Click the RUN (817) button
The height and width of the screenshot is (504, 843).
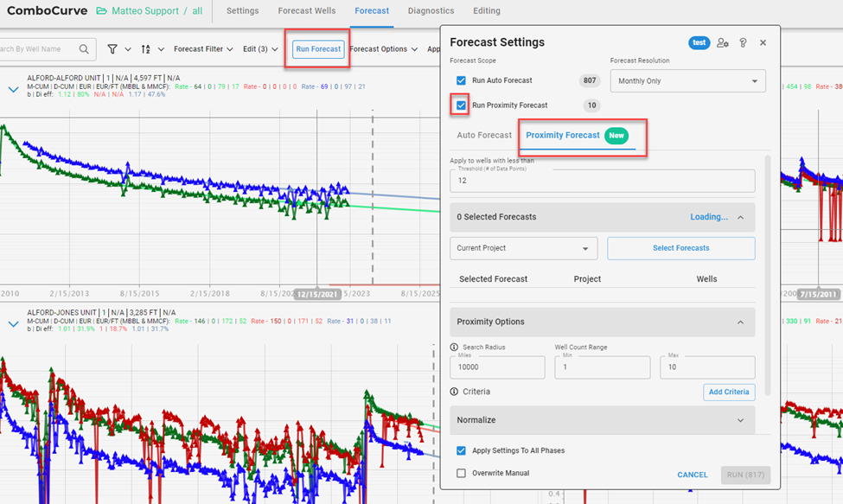tap(745, 475)
